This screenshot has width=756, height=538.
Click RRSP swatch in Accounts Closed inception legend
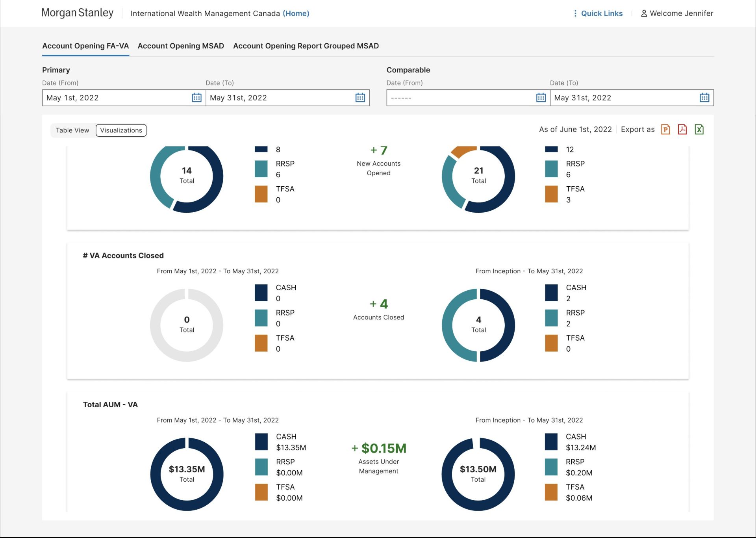551,318
